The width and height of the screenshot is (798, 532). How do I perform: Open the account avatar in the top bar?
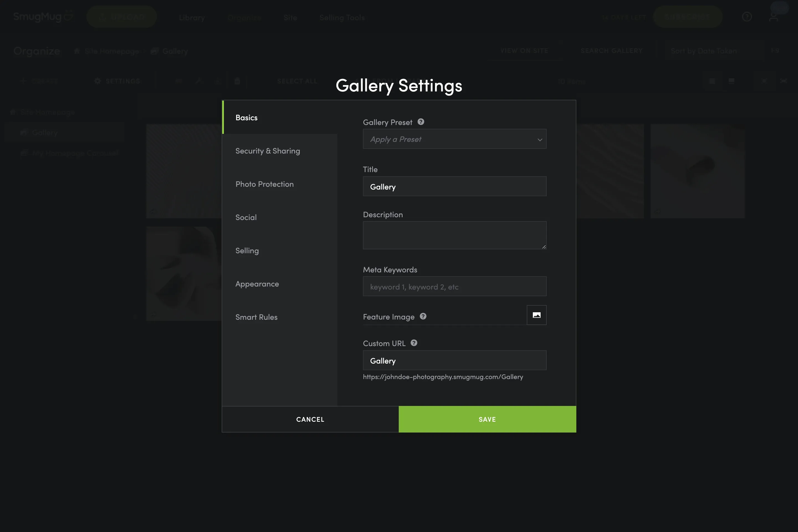pos(774,16)
